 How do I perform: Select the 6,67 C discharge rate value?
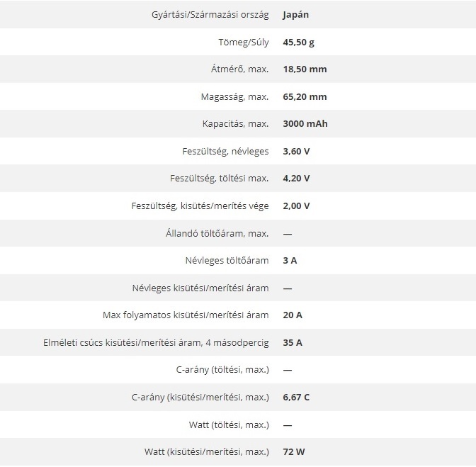(x=296, y=397)
